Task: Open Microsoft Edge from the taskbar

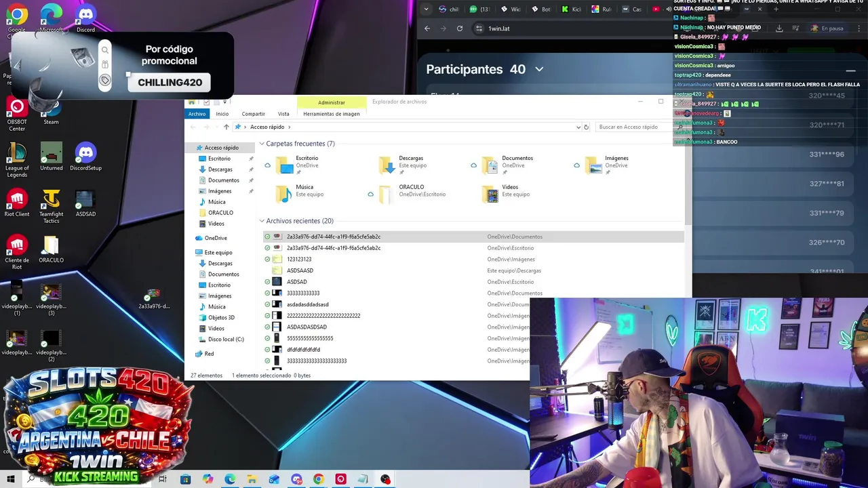Action: [230, 479]
